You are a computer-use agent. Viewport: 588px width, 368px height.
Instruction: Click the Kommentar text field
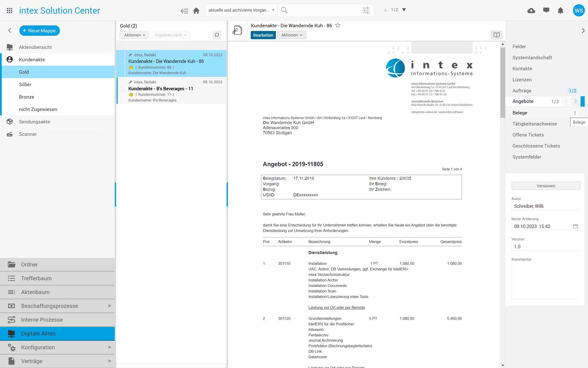tap(545, 281)
